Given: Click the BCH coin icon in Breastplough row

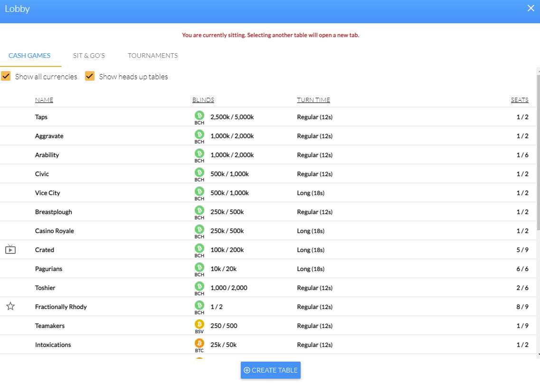Looking at the screenshot, I should (x=199, y=210).
